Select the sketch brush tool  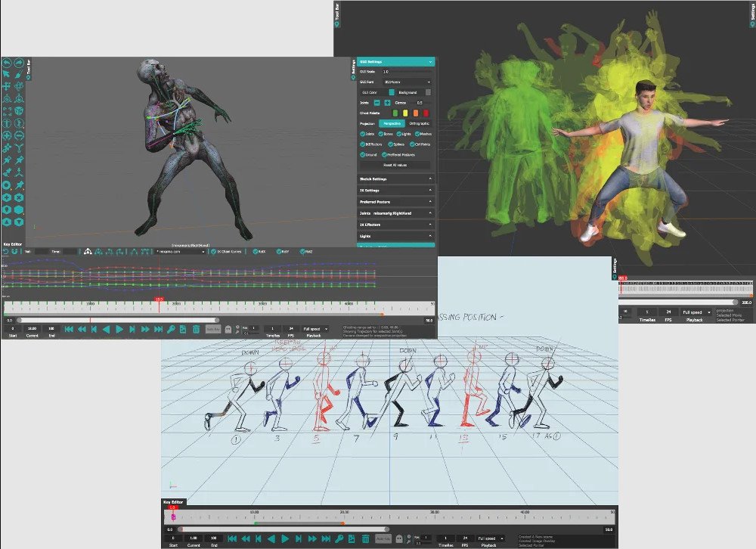tap(17, 74)
